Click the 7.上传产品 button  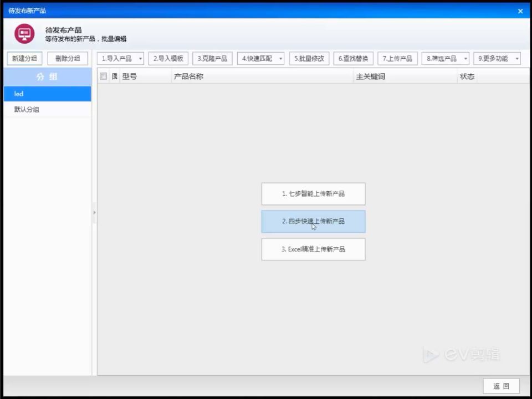tap(397, 58)
